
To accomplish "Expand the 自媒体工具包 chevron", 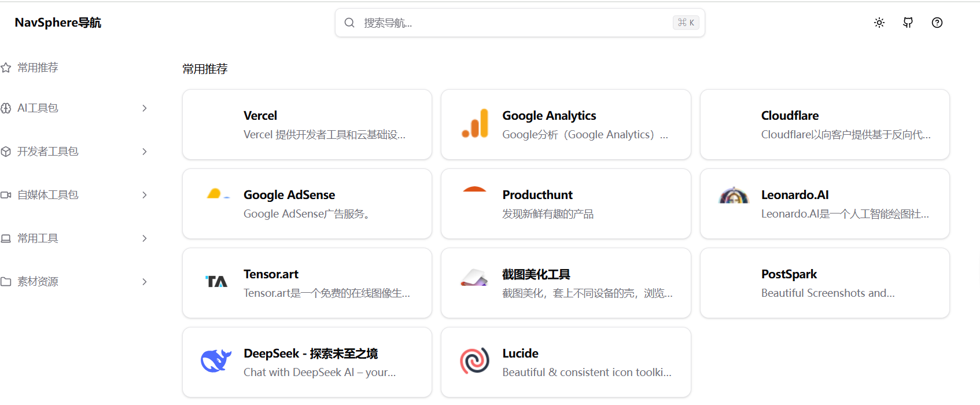I will click(145, 195).
